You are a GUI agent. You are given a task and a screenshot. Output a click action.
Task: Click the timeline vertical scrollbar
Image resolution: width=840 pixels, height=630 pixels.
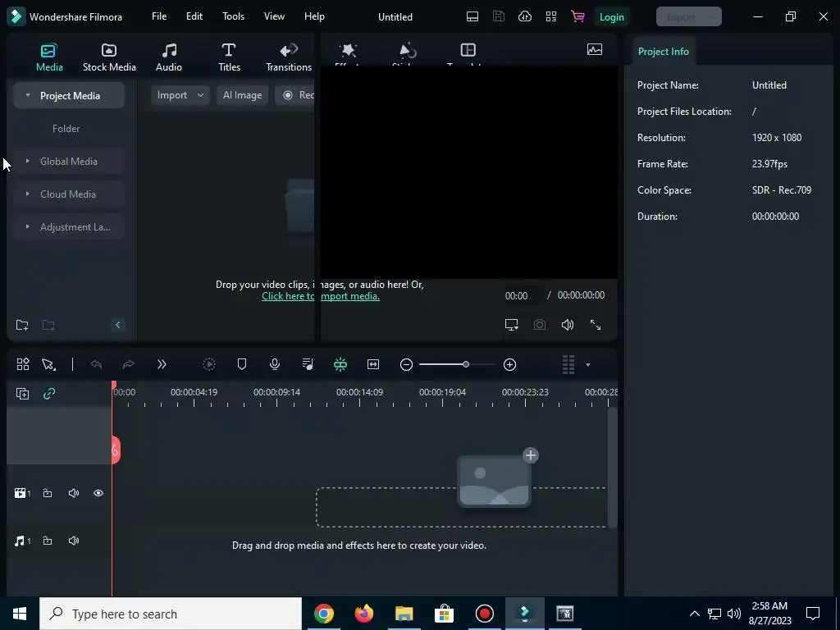[x=612, y=467]
